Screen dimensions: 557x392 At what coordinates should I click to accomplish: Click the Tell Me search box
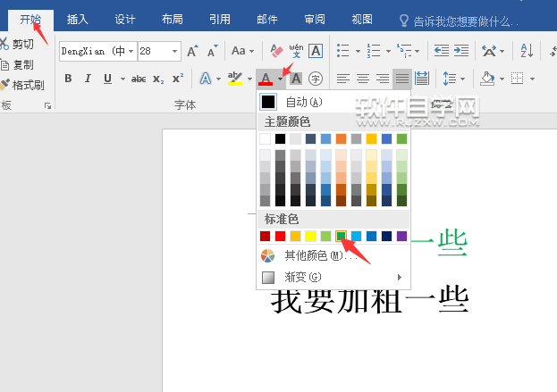click(x=459, y=21)
